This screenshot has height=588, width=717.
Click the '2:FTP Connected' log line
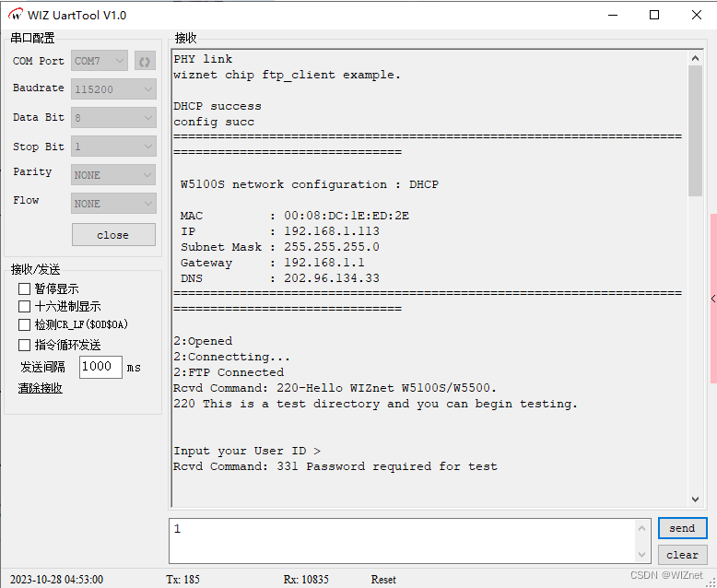pyautogui.click(x=229, y=372)
